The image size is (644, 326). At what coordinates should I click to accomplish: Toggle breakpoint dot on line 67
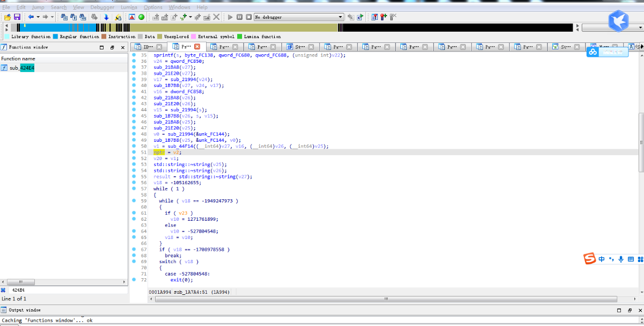coord(134,249)
